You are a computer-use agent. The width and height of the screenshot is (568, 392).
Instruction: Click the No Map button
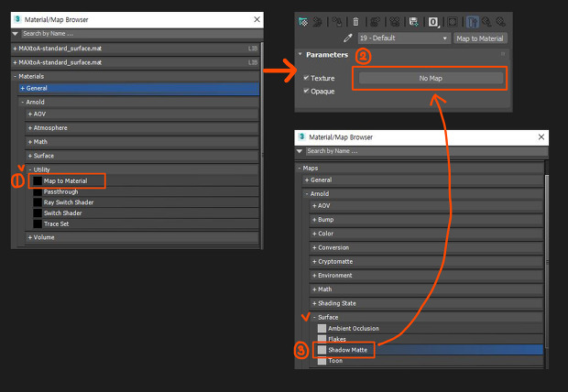point(431,79)
